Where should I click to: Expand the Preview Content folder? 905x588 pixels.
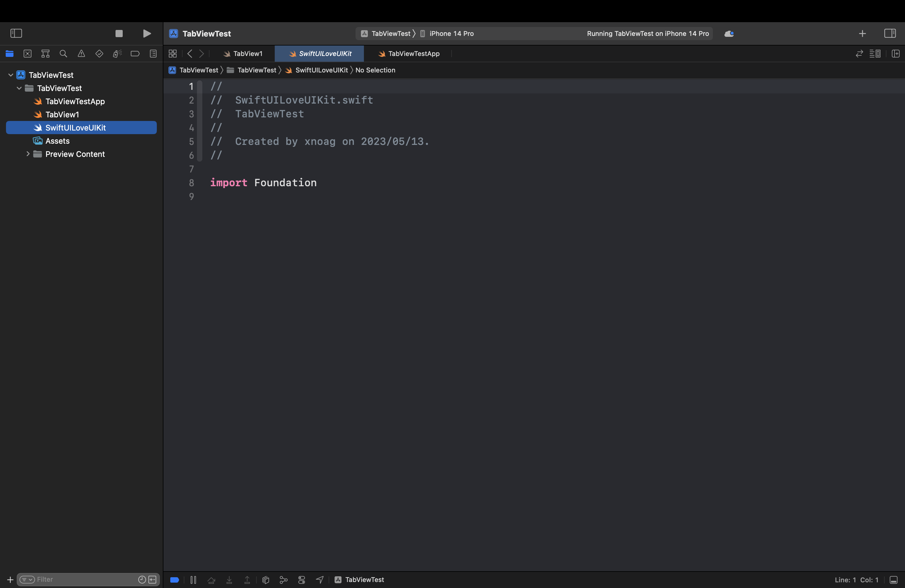pyautogui.click(x=28, y=154)
